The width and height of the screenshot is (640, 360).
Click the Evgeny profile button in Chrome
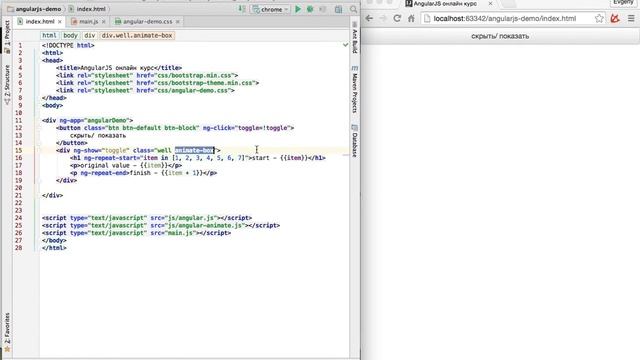point(623,3)
